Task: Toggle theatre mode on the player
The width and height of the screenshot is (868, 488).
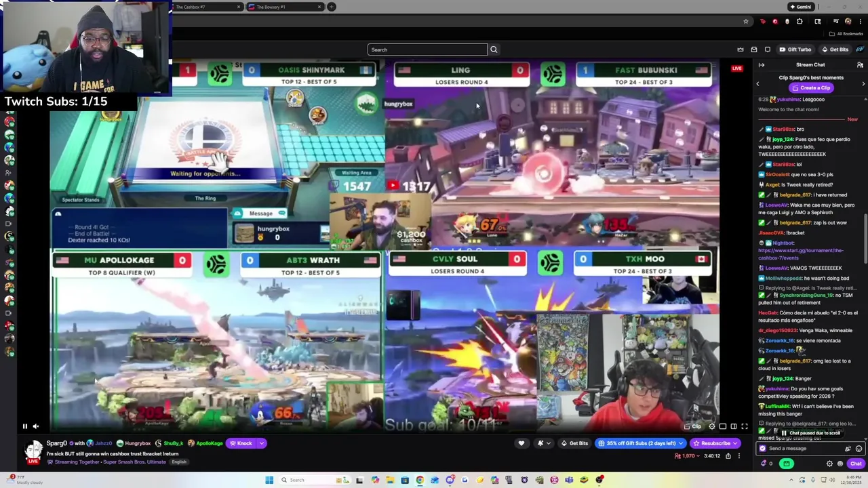Action: (733, 426)
